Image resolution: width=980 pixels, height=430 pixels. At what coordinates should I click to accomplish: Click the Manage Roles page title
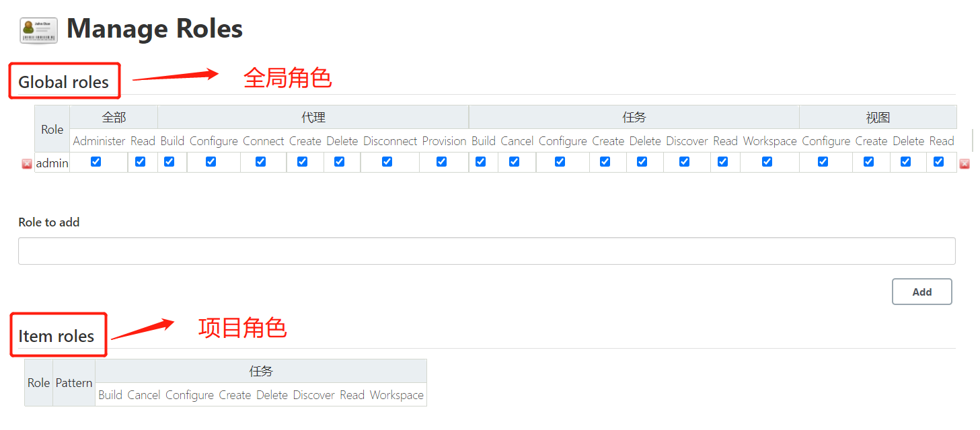click(155, 28)
